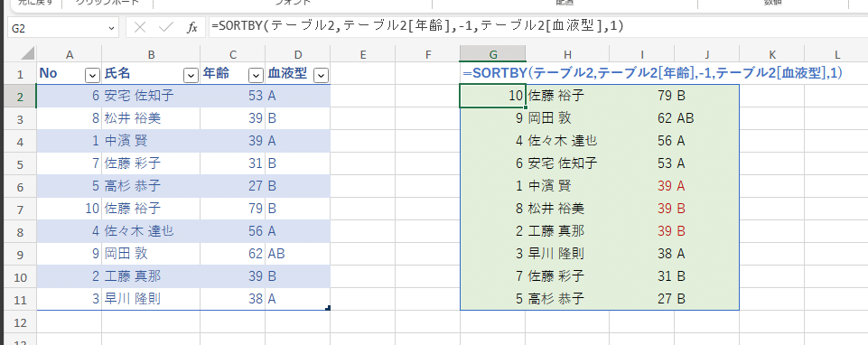Select column D header

(x=298, y=54)
